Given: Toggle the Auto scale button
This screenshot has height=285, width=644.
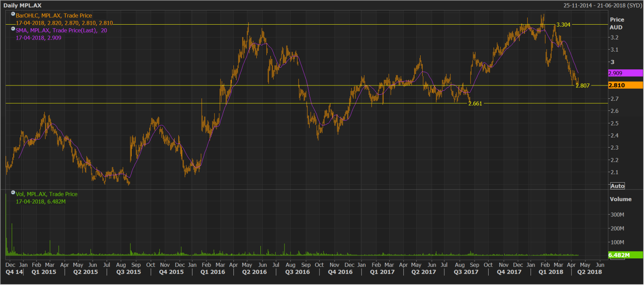Looking at the screenshot, I should click(617, 186).
